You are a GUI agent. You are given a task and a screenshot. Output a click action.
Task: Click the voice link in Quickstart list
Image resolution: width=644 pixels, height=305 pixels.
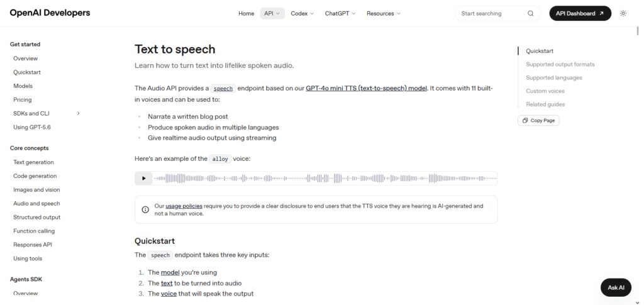(x=169, y=294)
